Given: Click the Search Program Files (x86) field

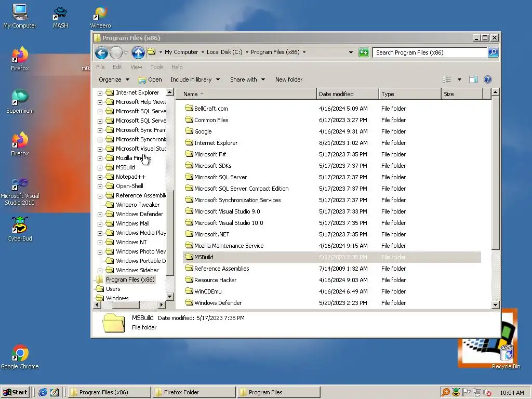Looking at the screenshot, I should (430, 52).
